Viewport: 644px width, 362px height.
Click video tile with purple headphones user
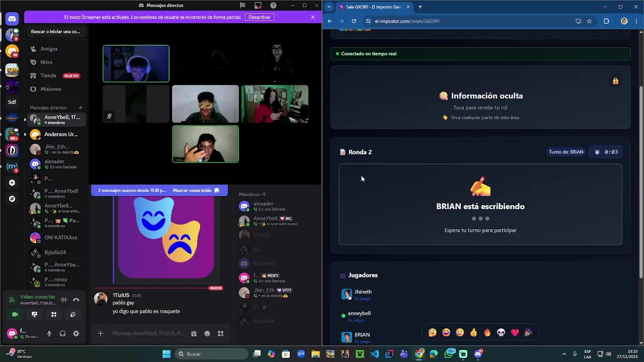click(x=136, y=63)
